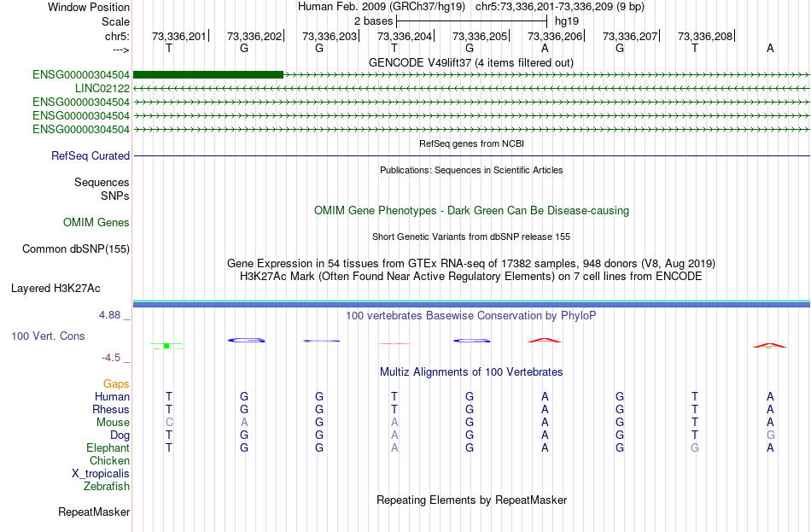Click the Dog row's faded G base
Image resolution: width=811 pixels, height=532 pixels.
tap(770, 436)
